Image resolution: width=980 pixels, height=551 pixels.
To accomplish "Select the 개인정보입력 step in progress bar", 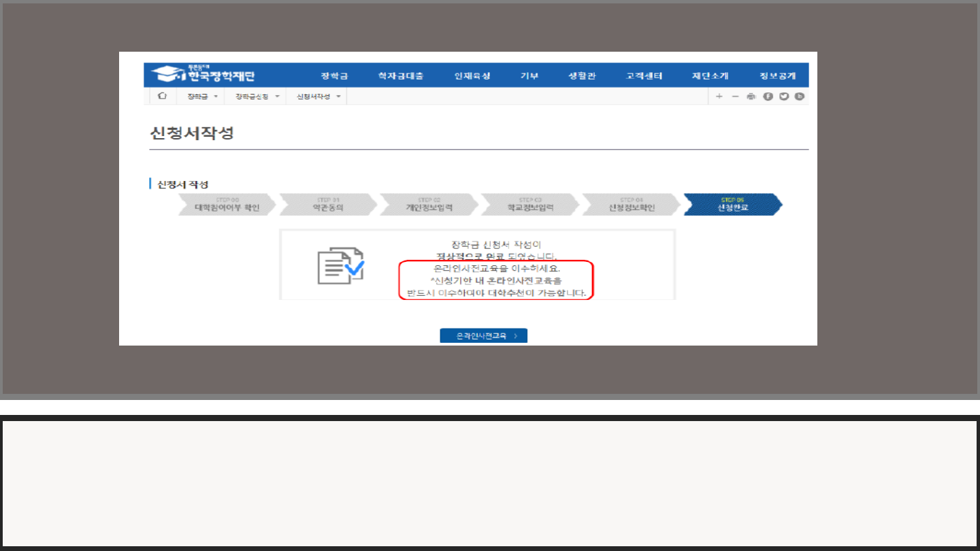I will [x=429, y=205].
